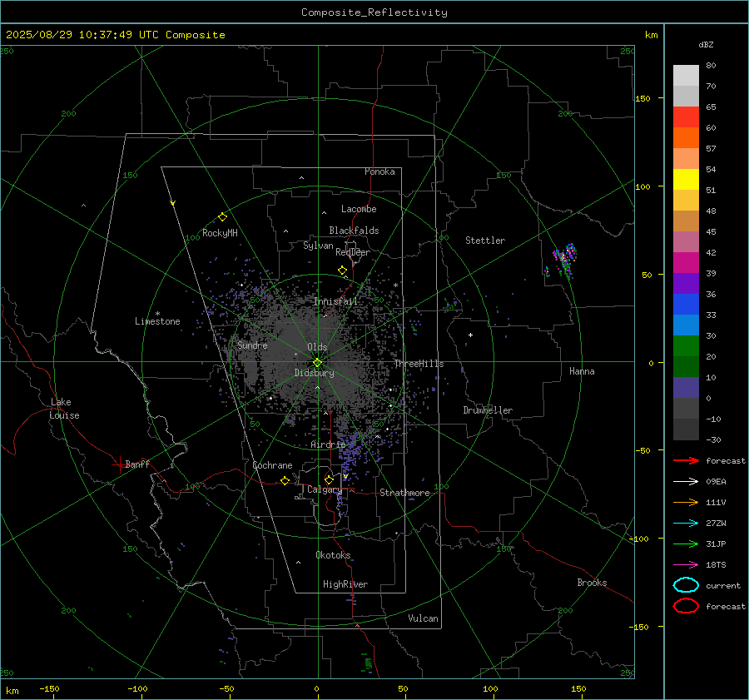749x700 pixels.
Task: Click the RockyMH label
Action: click(x=220, y=233)
